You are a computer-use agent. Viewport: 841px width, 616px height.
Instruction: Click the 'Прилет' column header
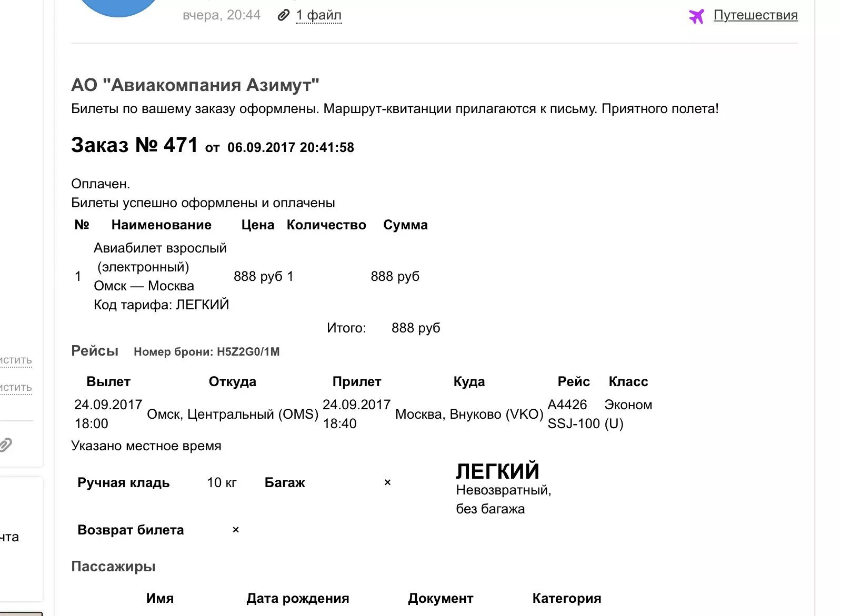pyautogui.click(x=357, y=381)
